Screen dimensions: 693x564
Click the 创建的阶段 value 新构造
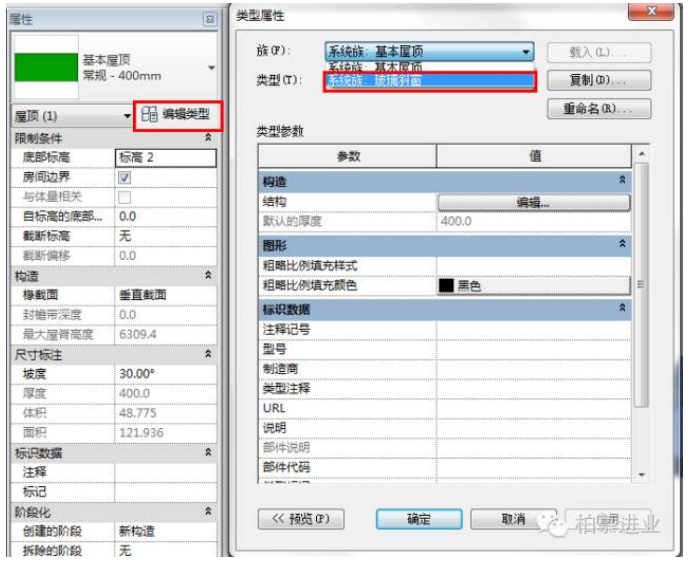click(x=166, y=531)
